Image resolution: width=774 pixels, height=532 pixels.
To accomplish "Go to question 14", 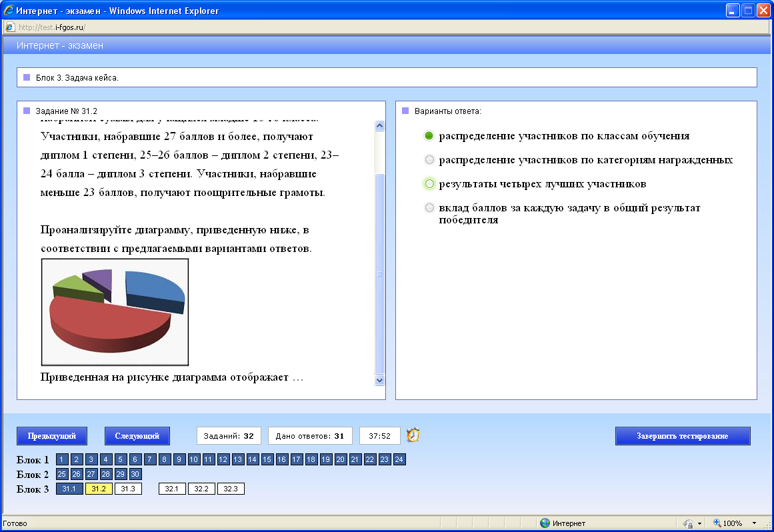I will [x=252, y=459].
